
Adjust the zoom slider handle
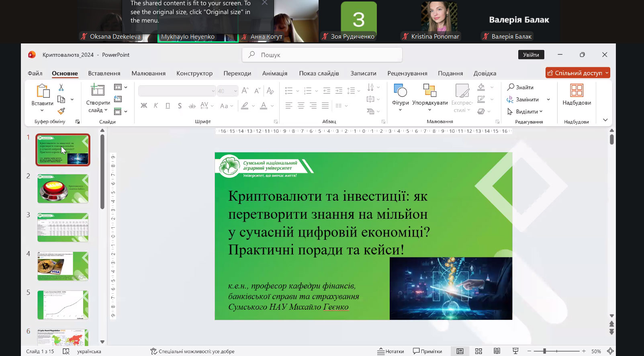point(545,351)
